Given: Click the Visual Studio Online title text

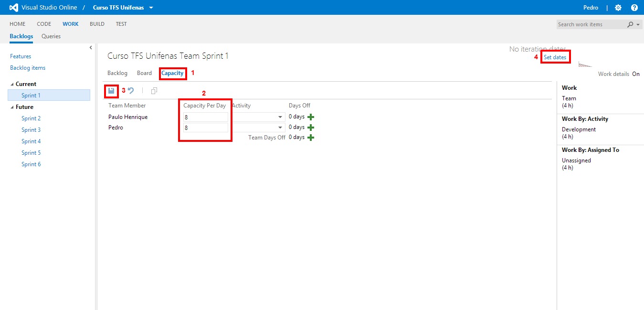Looking at the screenshot, I should click(49, 8).
